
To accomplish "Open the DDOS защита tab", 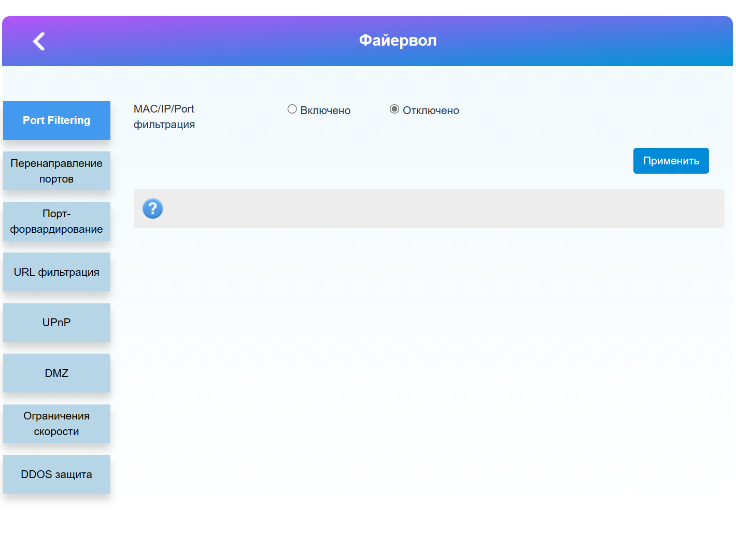I will click(x=56, y=474).
